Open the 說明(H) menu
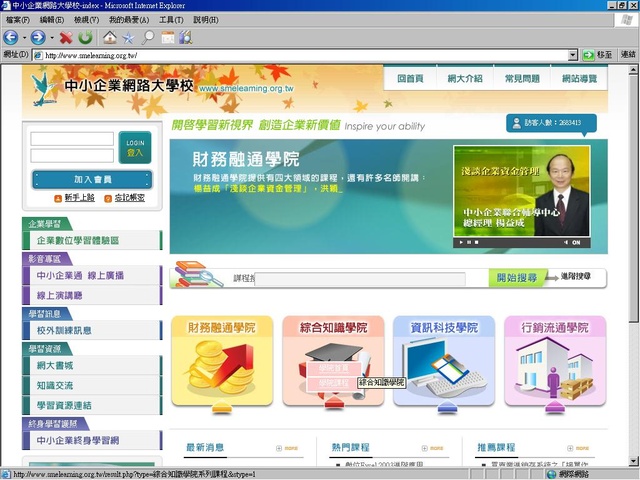640x480 pixels. click(x=206, y=20)
